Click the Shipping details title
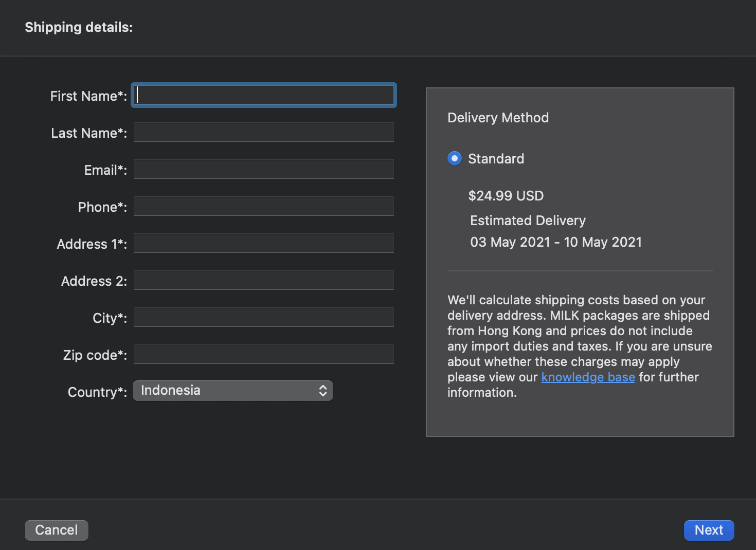 79,27
